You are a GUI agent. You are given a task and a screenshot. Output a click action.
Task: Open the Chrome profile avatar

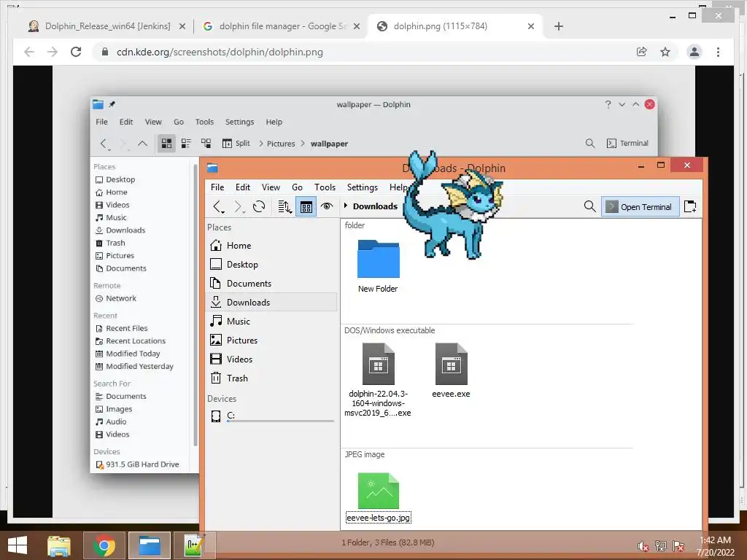[694, 52]
